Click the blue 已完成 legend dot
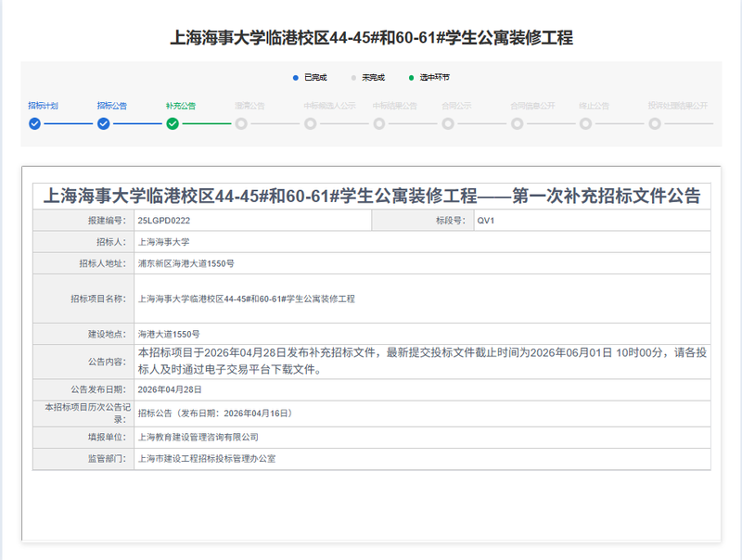Screen dimensions: 742x560 (295, 78)
